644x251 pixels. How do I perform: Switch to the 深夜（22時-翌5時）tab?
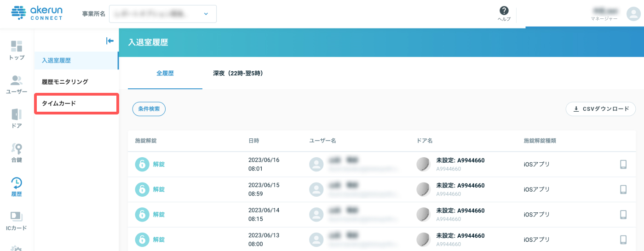pyautogui.click(x=238, y=73)
